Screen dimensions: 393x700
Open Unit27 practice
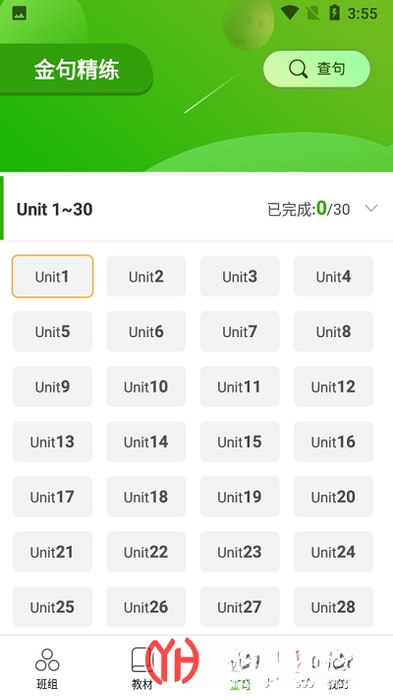tap(240, 607)
